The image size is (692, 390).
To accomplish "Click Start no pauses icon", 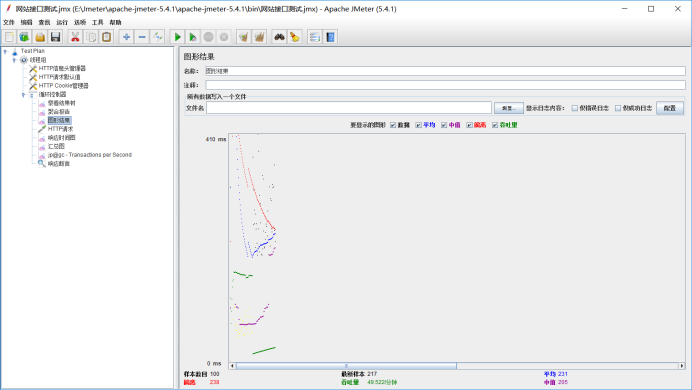I will 193,37.
